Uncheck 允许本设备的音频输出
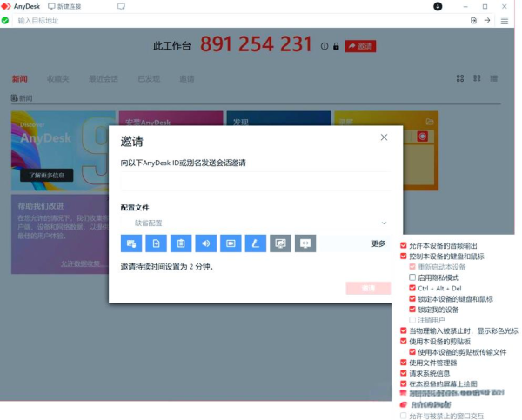 (403, 245)
